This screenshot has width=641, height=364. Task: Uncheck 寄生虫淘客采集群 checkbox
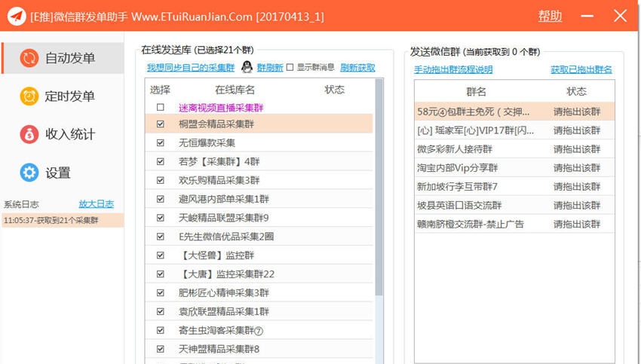(160, 331)
